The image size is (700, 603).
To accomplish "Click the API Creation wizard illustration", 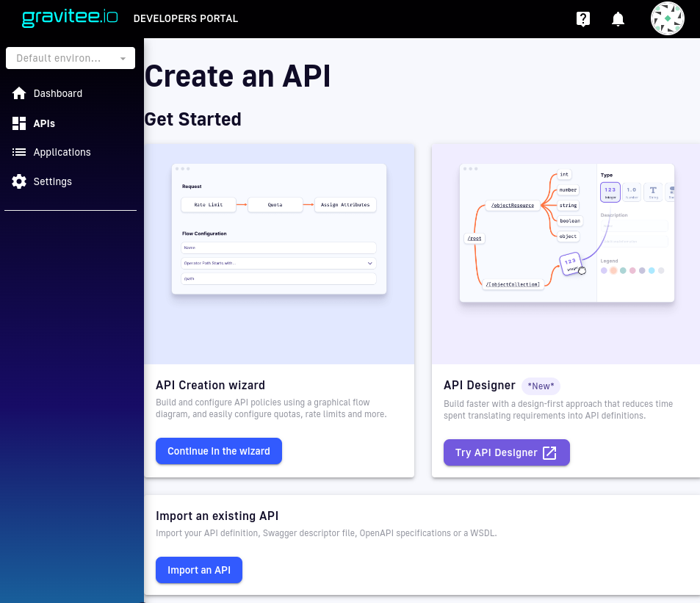I will [278, 228].
